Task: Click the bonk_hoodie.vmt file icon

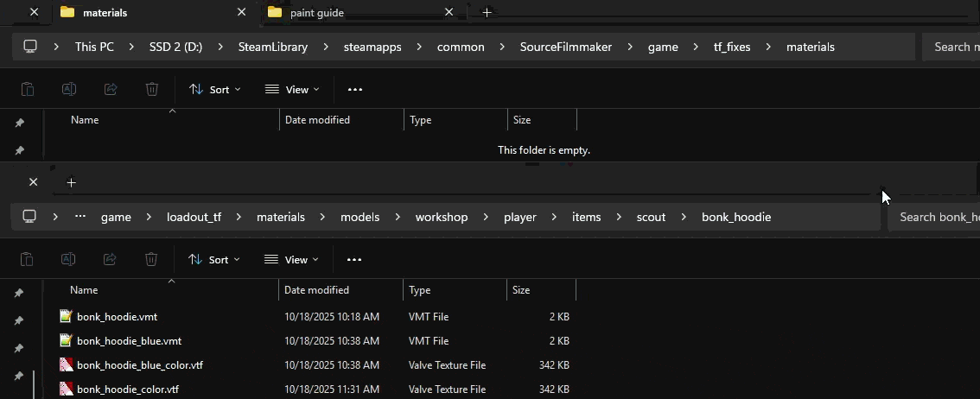Action: (x=66, y=317)
